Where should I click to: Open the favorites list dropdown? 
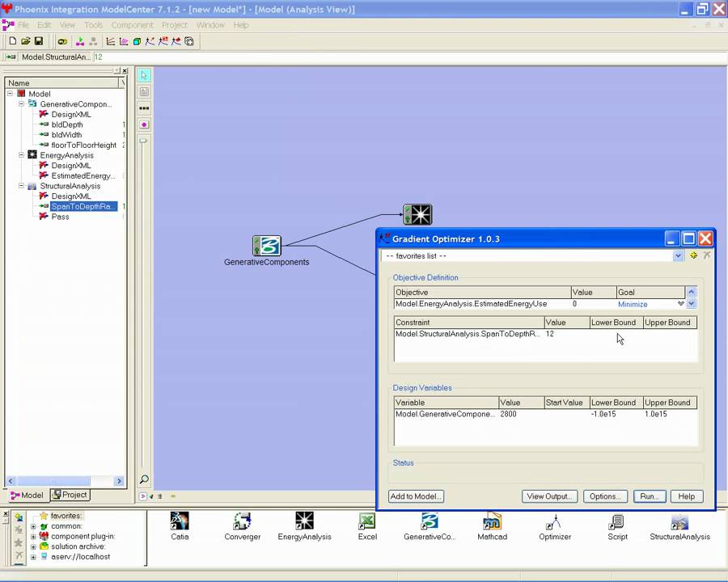(x=678, y=255)
